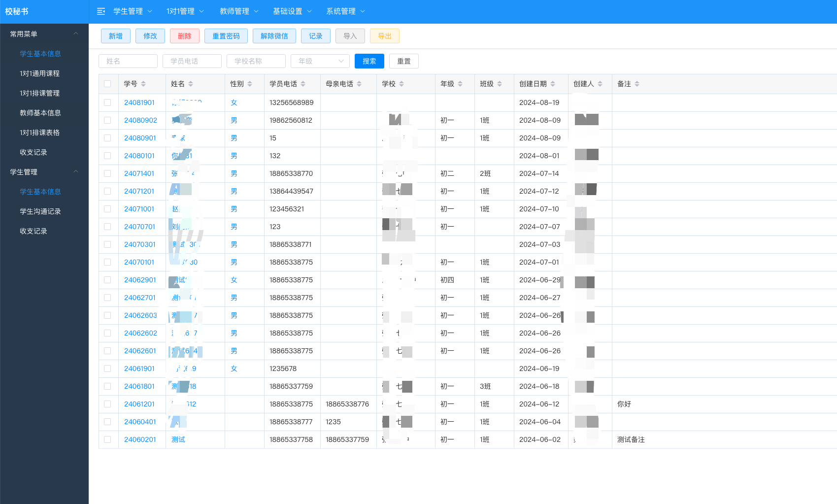Viewport: 837px width, 504px height.
Task: Collapse the 学生管理 sidebar group
Action: click(x=44, y=172)
